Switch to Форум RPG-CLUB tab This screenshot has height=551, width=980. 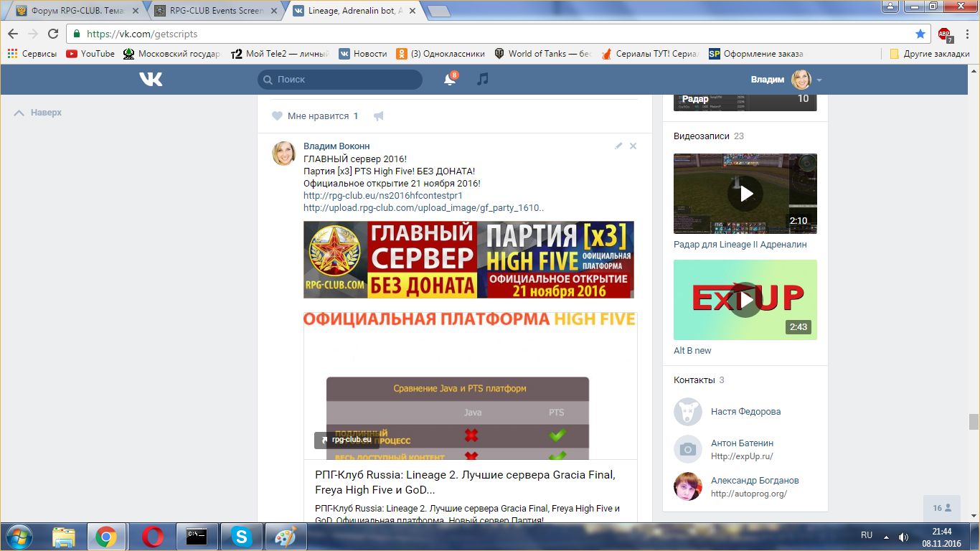(75, 11)
